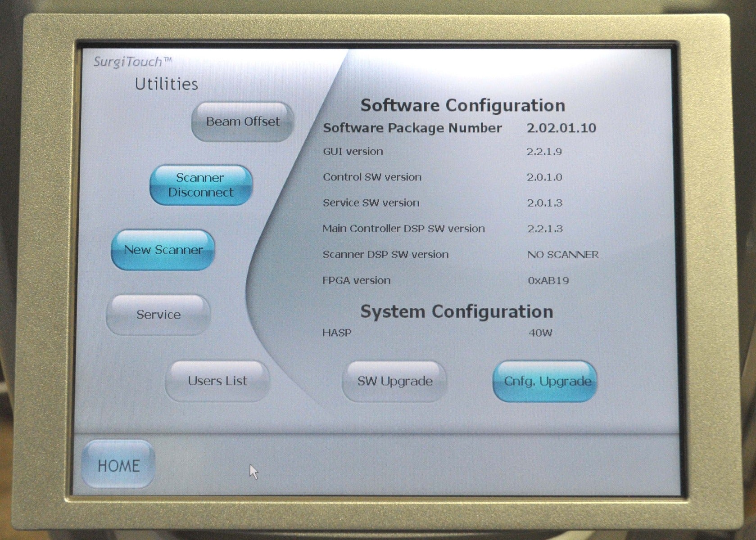Tap the Scanner Disconnect button
The height and width of the screenshot is (540, 756).
201,185
